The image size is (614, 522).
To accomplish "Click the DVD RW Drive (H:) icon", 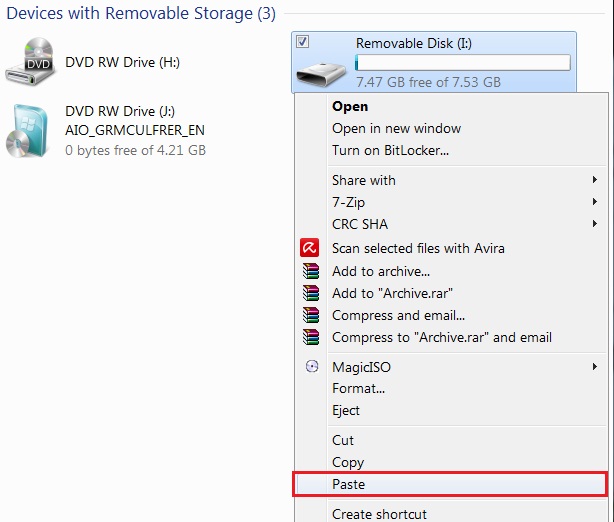I will pos(31,61).
